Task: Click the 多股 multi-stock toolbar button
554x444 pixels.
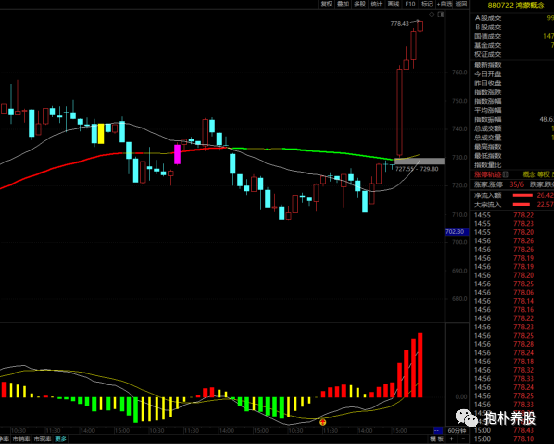Action: [360, 4]
